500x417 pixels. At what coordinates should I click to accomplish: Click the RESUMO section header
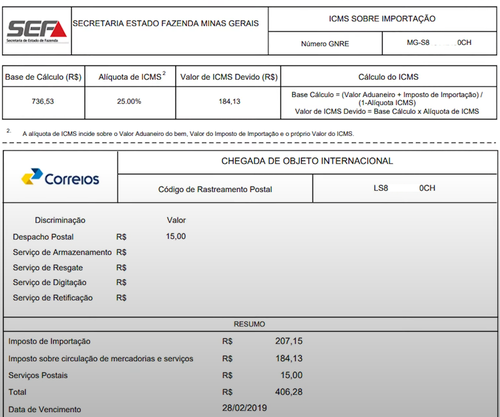click(249, 324)
